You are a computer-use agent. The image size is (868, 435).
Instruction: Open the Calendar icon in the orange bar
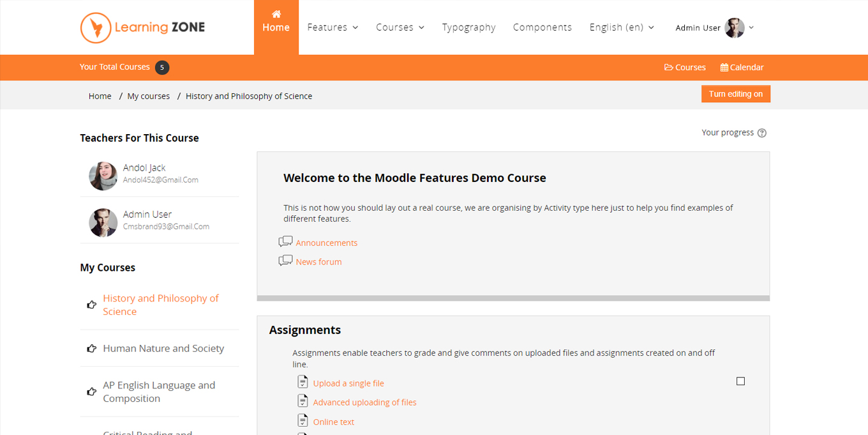(724, 67)
